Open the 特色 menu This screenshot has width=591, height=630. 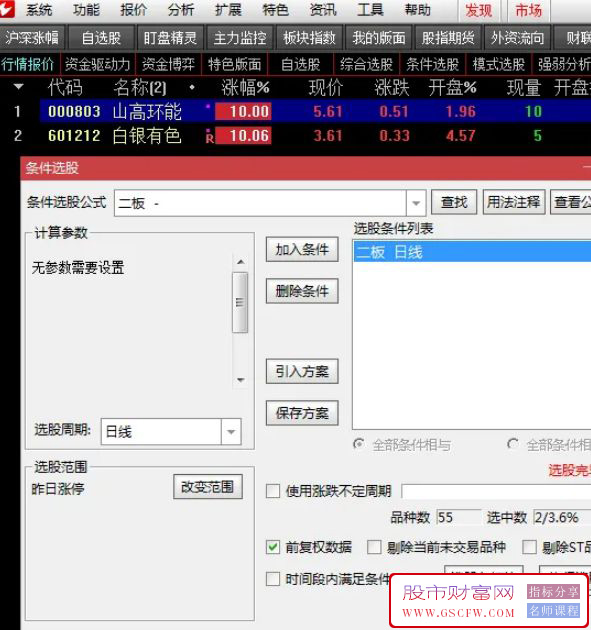[276, 10]
